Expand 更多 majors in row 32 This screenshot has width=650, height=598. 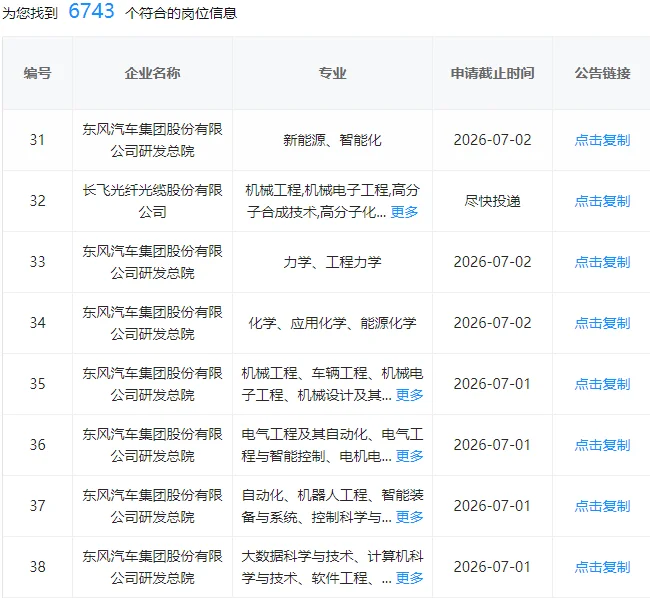coord(404,212)
